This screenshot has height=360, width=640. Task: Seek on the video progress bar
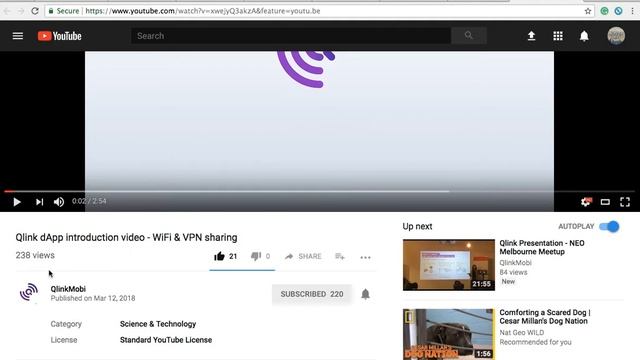pyautogui.click(x=320, y=191)
